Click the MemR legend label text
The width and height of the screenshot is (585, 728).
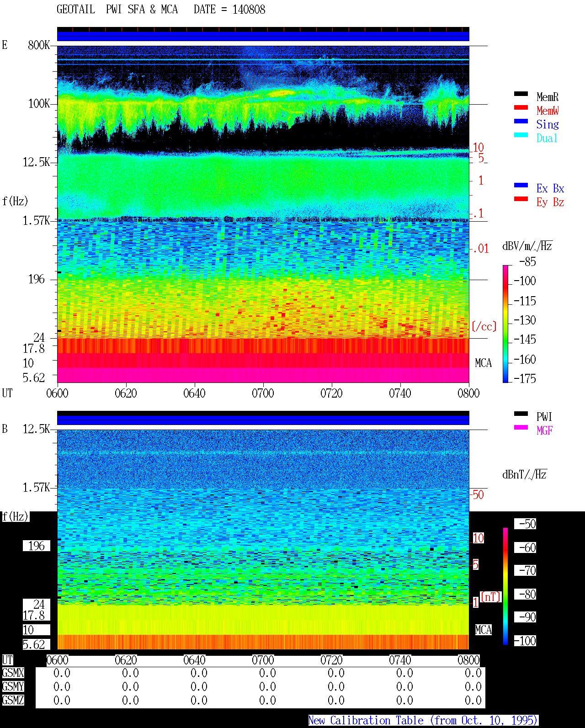[x=548, y=97]
